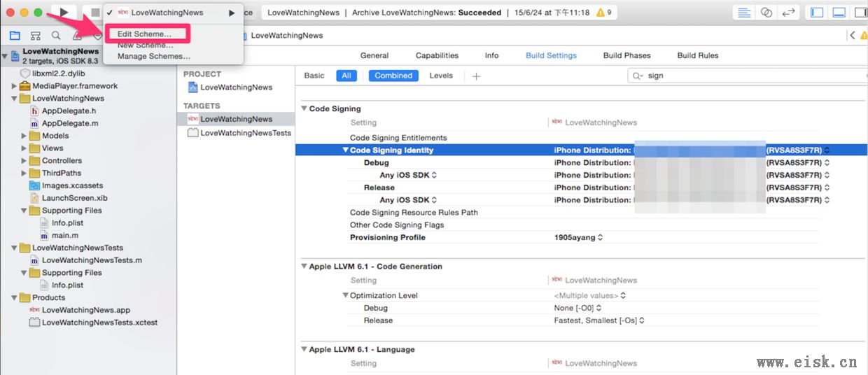Viewport: 868px width, 375px height.
Task: Click the AppDelegate.m source file icon
Action: point(35,123)
